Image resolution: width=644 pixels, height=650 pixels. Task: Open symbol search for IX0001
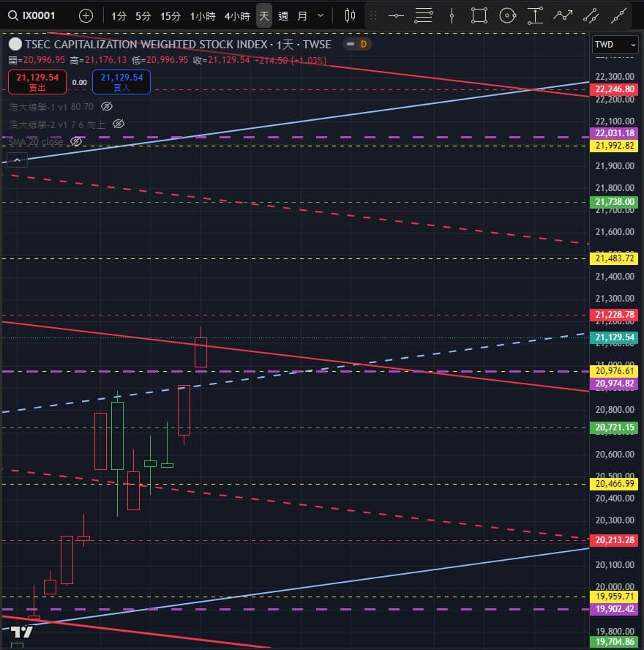[x=32, y=16]
